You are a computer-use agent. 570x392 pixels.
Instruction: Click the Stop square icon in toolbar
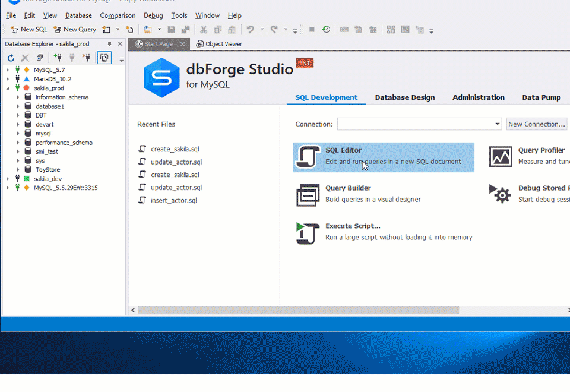point(312,30)
